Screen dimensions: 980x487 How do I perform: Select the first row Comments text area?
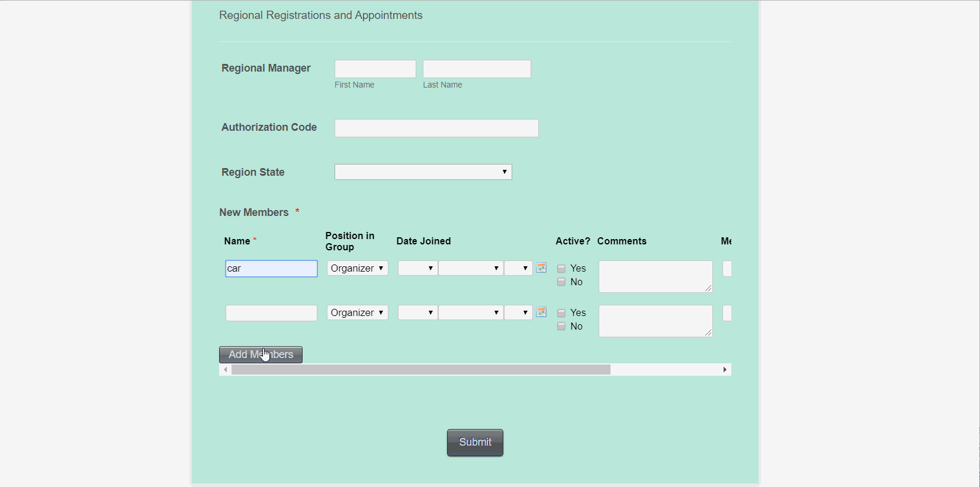(655, 276)
